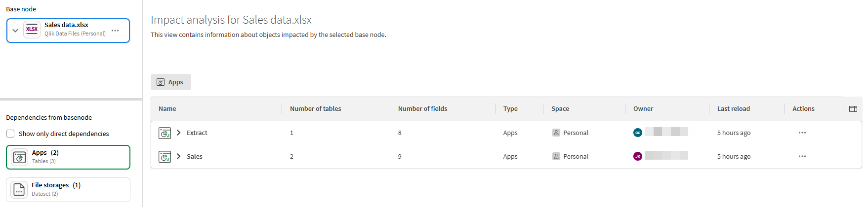
Task: Click the XLSX file icon on base node
Action: 32,30
